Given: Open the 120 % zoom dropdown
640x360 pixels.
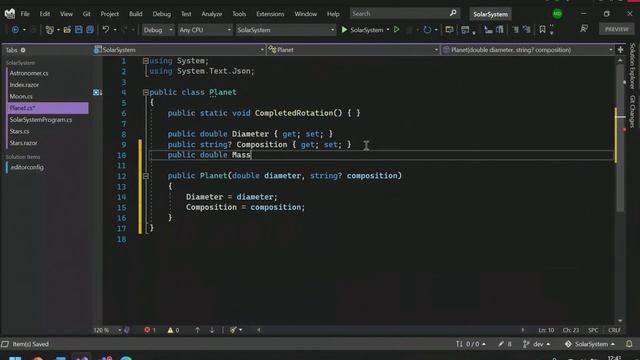Looking at the screenshot, I should pos(107,330).
